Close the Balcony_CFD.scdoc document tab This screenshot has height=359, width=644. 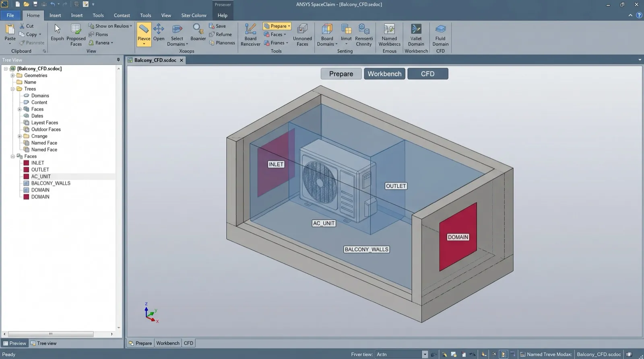coord(182,60)
